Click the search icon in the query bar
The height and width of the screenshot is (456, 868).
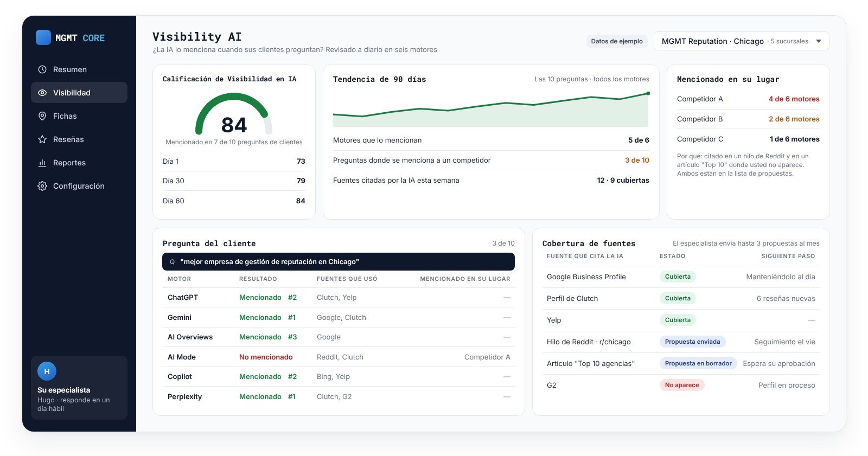(173, 262)
